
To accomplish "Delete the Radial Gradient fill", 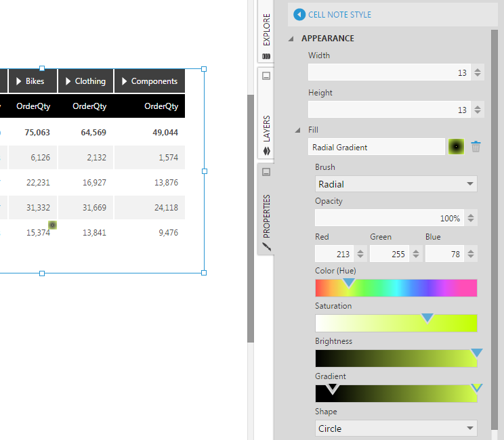I will 476,147.
